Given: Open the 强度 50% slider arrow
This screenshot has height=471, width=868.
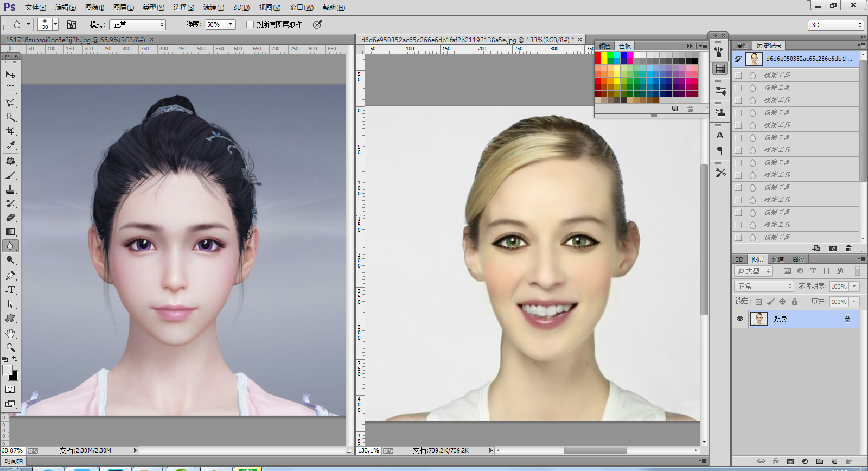Looking at the screenshot, I should [x=231, y=24].
